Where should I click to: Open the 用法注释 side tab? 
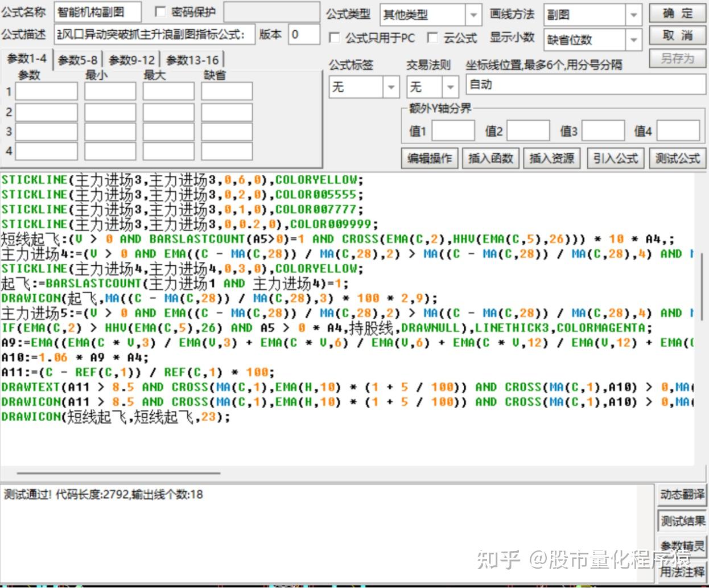tap(682, 571)
